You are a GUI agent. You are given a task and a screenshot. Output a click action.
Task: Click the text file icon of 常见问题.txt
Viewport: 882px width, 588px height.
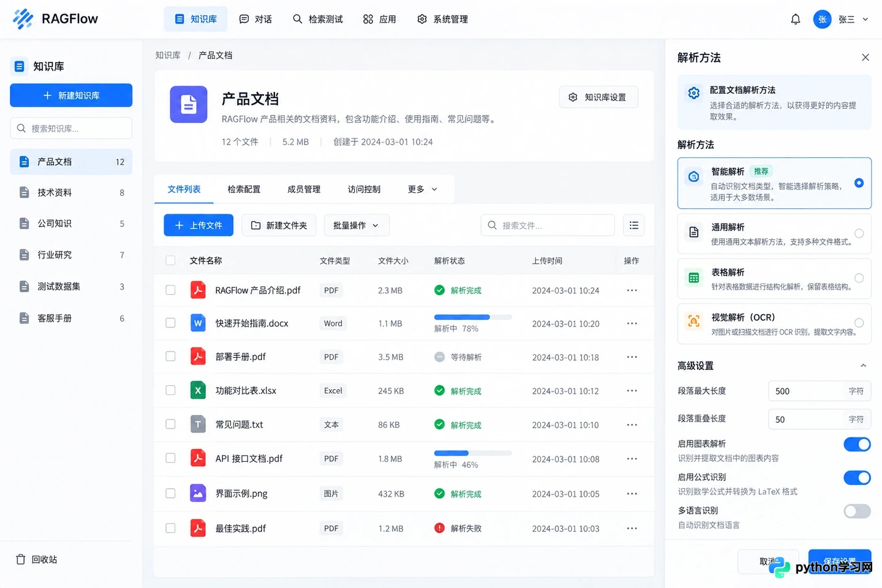[x=198, y=424]
